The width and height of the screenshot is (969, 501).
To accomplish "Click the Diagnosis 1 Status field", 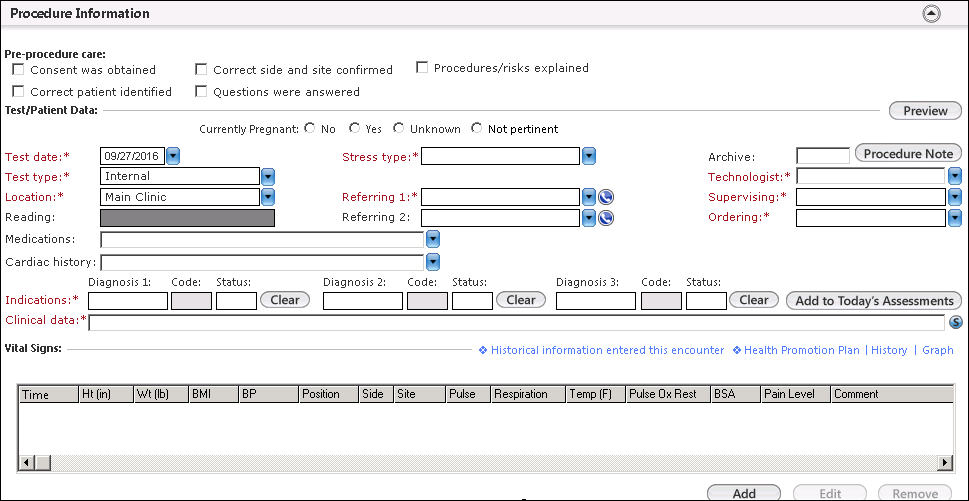I will coord(236,301).
